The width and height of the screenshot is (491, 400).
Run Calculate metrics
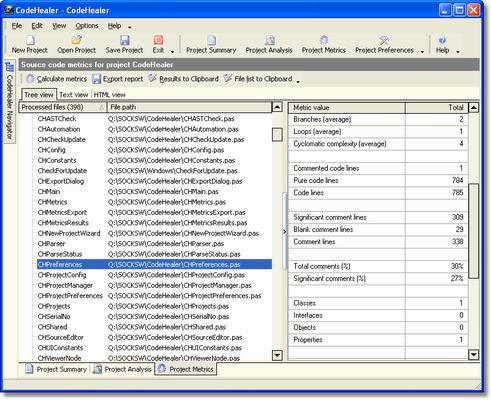(x=57, y=79)
